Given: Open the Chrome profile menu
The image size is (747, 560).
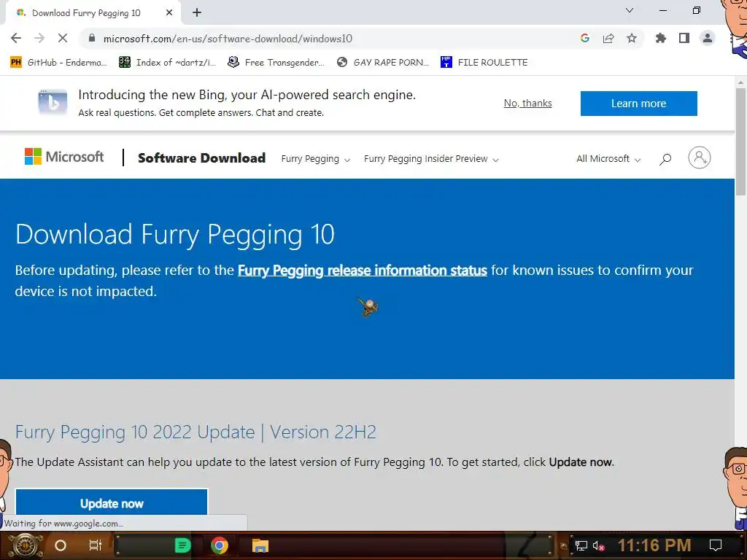Looking at the screenshot, I should tap(708, 39).
